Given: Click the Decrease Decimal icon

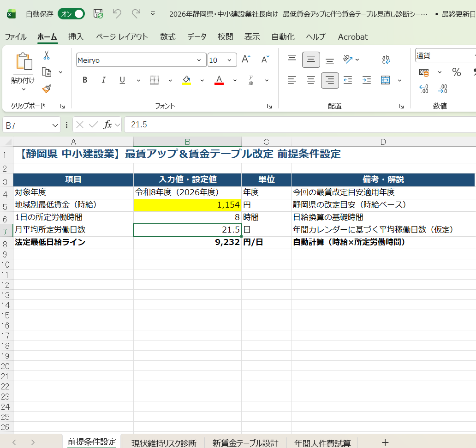Looking at the screenshot, I should (443, 89).
